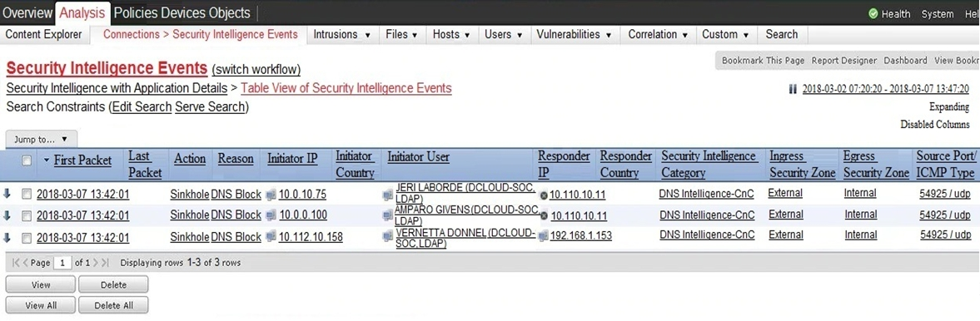
Task: Open the Objects tab
Action: [229, 13]
